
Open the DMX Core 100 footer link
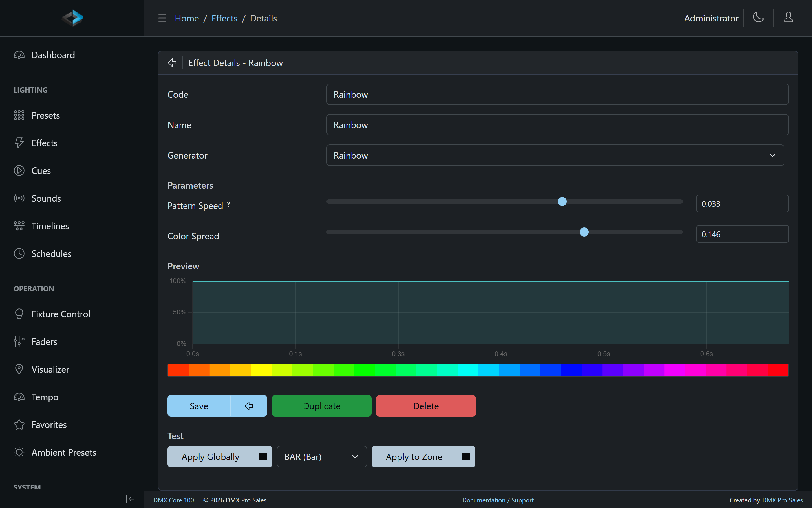173,500
